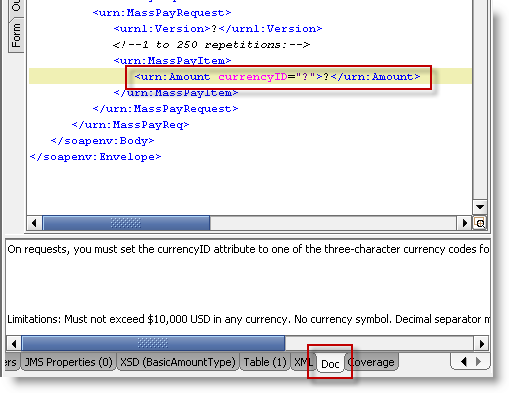Screen dimensions: 509x393
Task: Switch to JMS Properties (0) tab
Action: click(x=68, y=362)
